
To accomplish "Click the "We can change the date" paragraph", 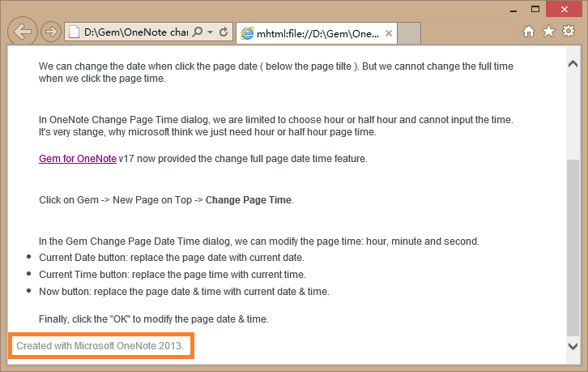I will click(276, 72).
